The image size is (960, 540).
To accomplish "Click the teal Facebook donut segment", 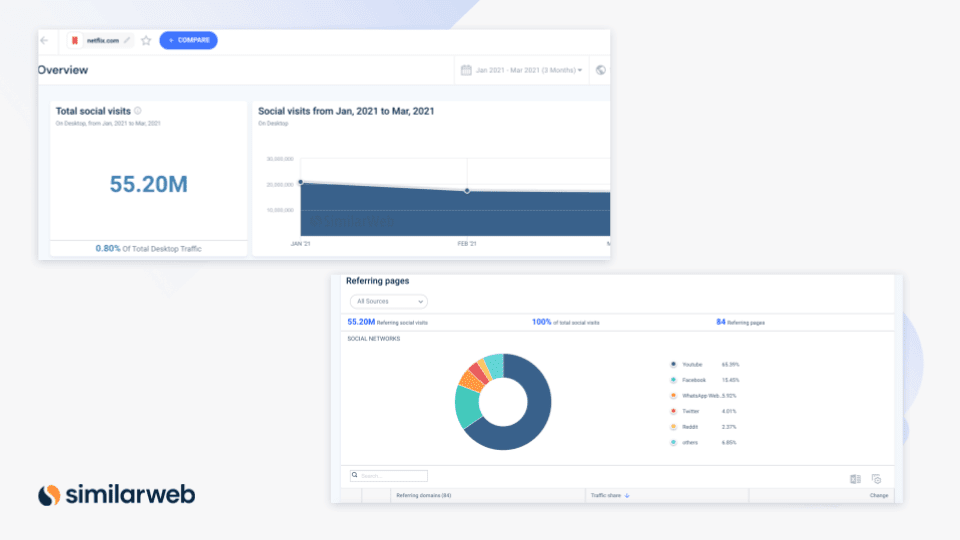I will pos(467,406).
